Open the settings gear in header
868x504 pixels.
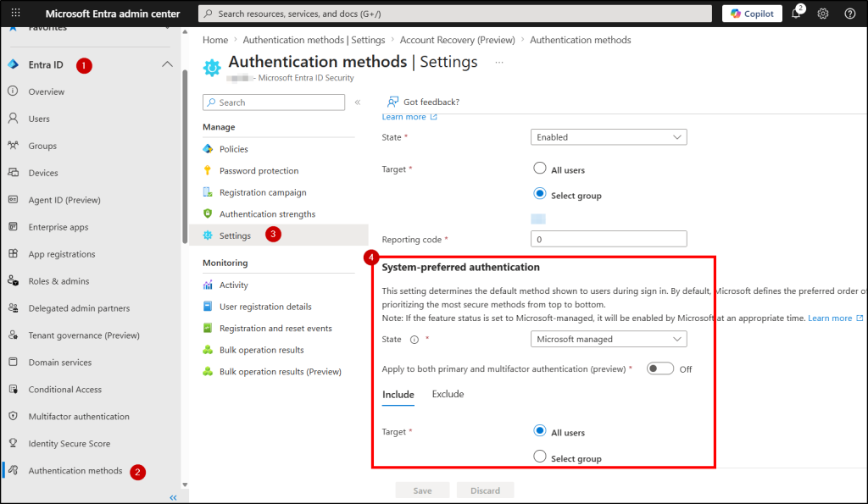[822, 14]
